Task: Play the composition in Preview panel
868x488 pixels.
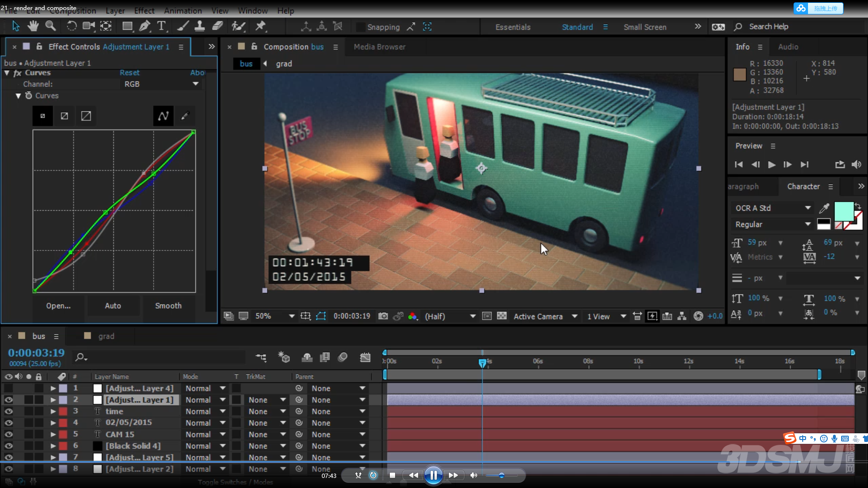Action: click(x=772, y=164)
